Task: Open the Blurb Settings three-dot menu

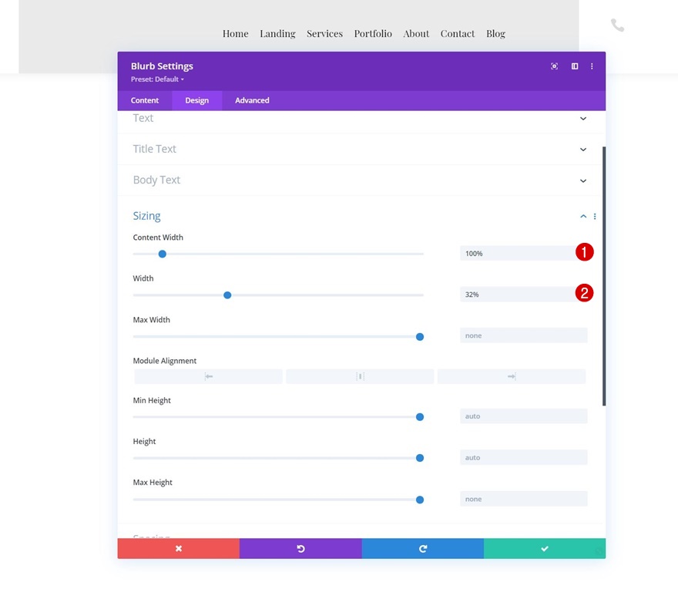Action: tap(592, 66)
